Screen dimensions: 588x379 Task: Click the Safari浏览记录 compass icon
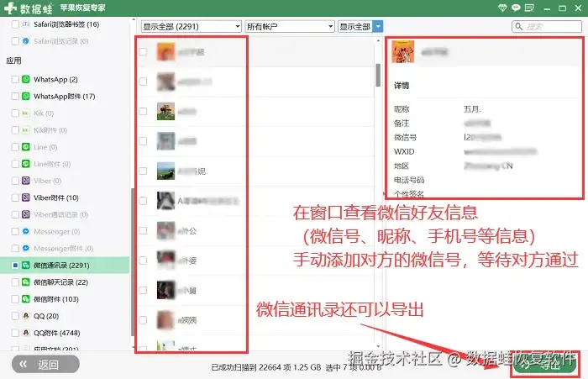pos(26,41)
